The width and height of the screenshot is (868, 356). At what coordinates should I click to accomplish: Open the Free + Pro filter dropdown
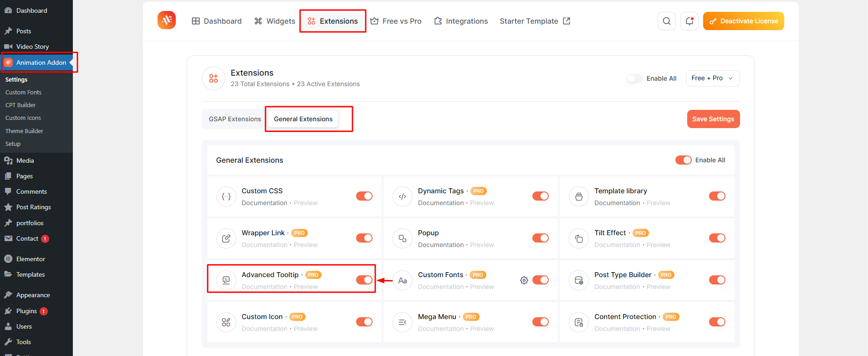(713, 78)
